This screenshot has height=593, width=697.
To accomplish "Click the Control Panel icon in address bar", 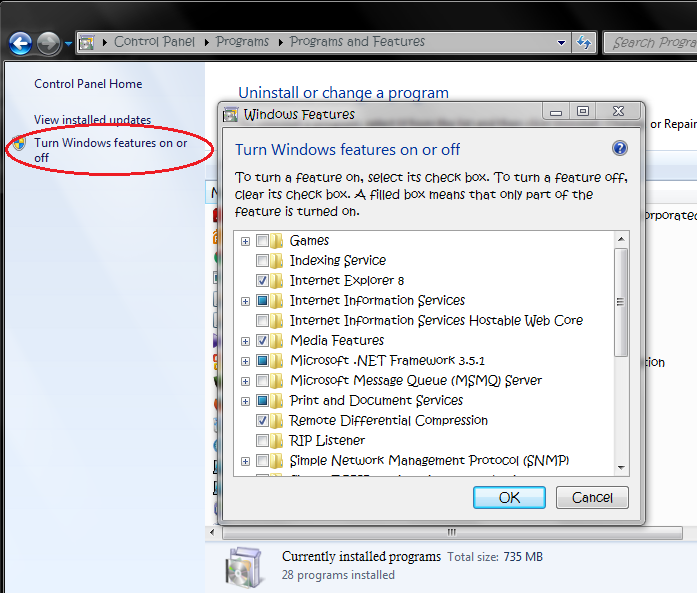I will [x=86, y=43].
